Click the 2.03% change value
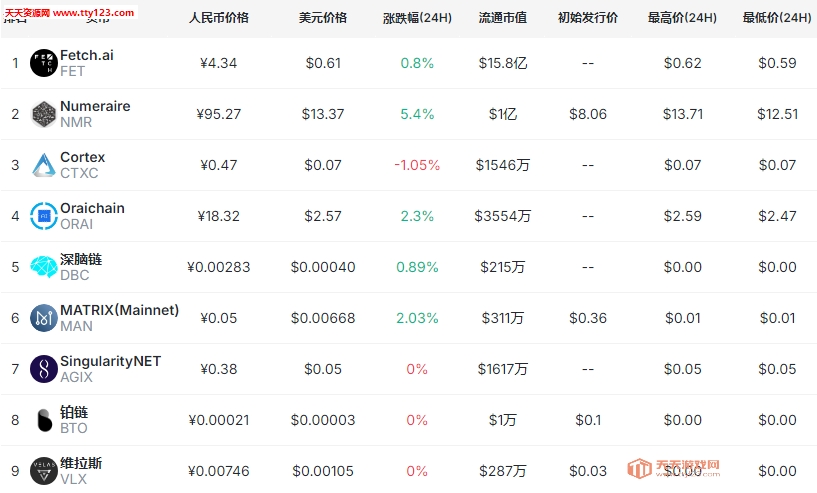817x493 pixels. tap(417, 318)
